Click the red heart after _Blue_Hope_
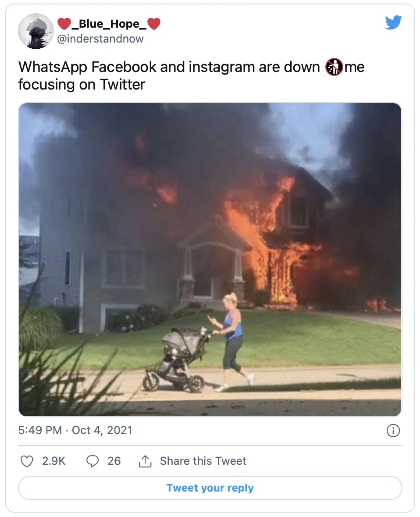Viewport: 420px width, 517px height. click(x=154, y=24)
